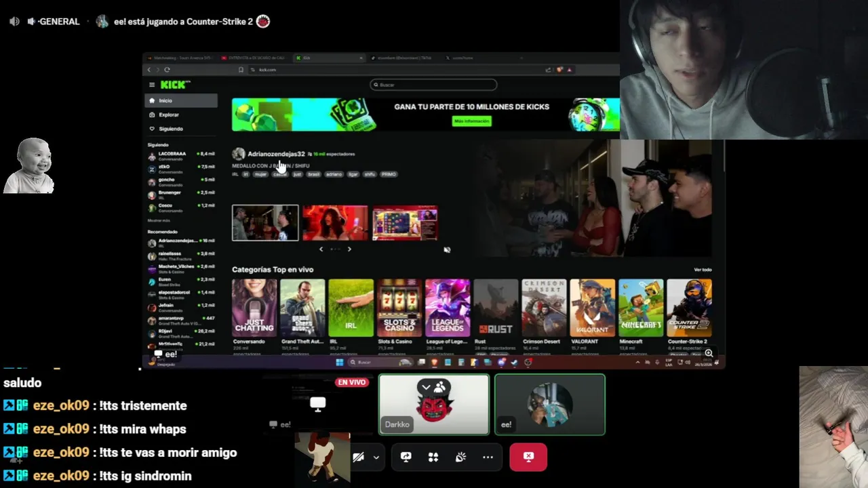The width and height of the screenshot is (868, 488).
Task: Open Discord activities apps icon
Action: coord(433,457)
